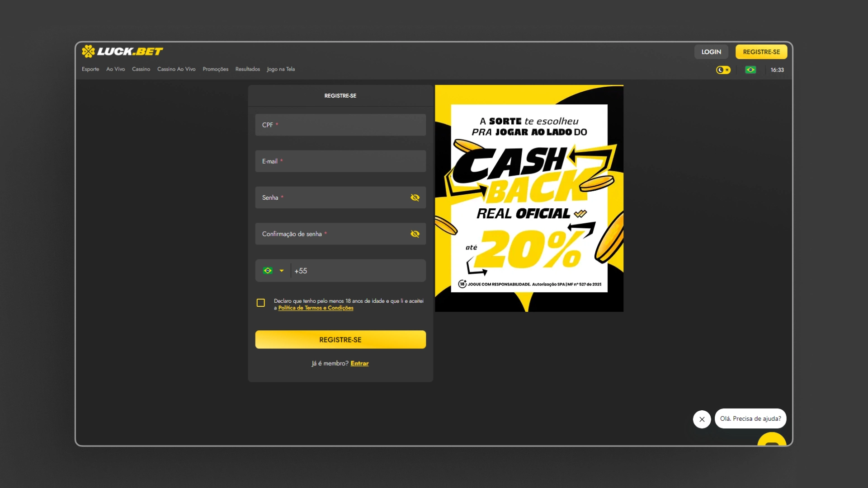Open the Promoções page
This screenshot has height=488, width=868.
pos(215,69)
